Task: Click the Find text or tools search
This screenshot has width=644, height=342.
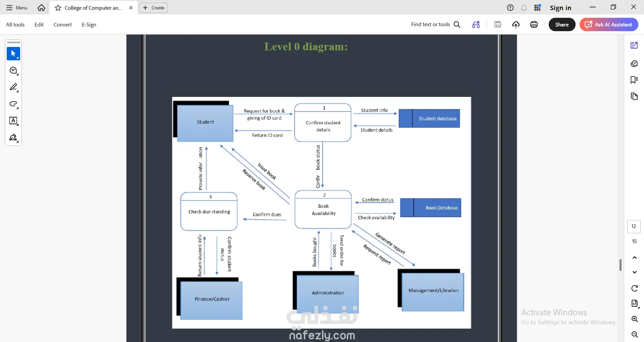Action: click(435, 24)
